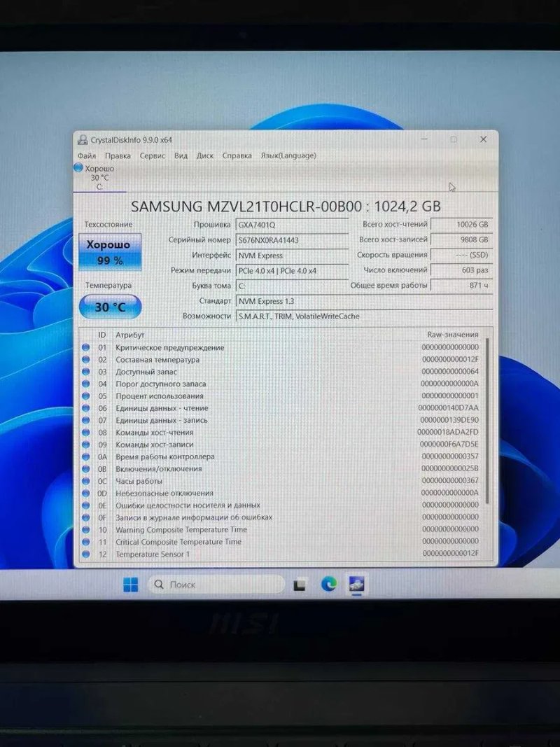Click the Поиск taskbar search box

[x=216, y=585]
